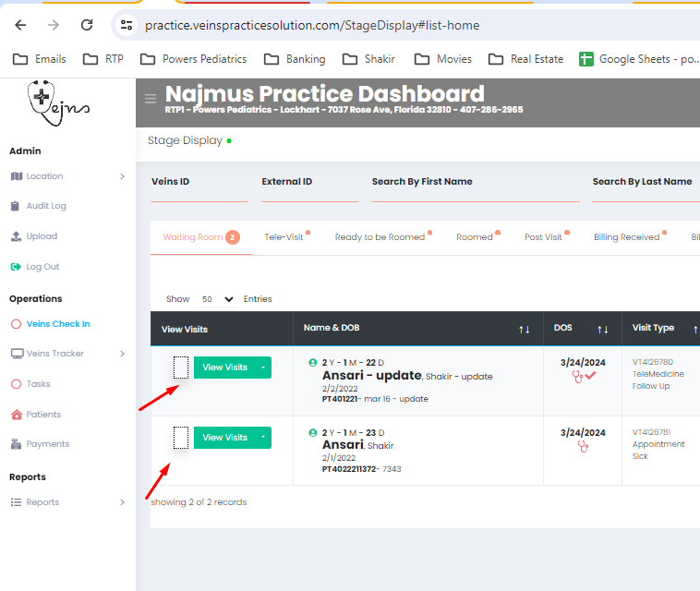Open the Show 50 entries dropdown
The width and height of the screenshot is (700, 591).
coord(218,299)
